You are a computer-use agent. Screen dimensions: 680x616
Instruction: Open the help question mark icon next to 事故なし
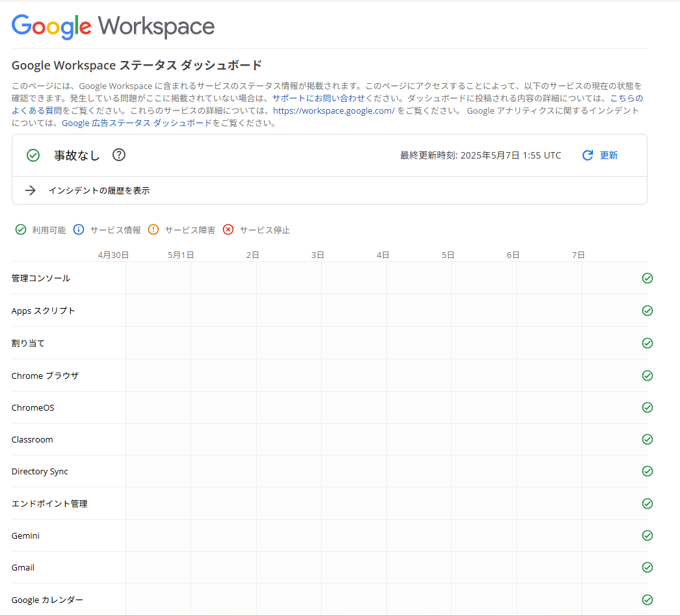(x=119, y=155)
